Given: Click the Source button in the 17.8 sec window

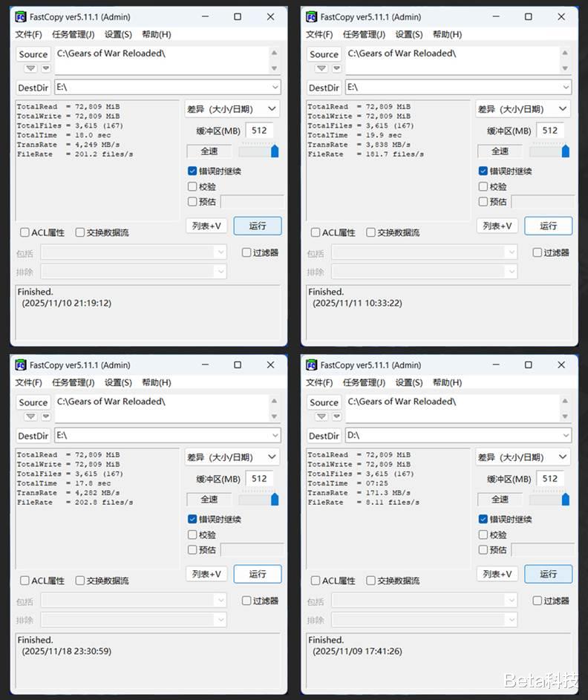Looking at the screenshot, I should click(x=33, y=402).
